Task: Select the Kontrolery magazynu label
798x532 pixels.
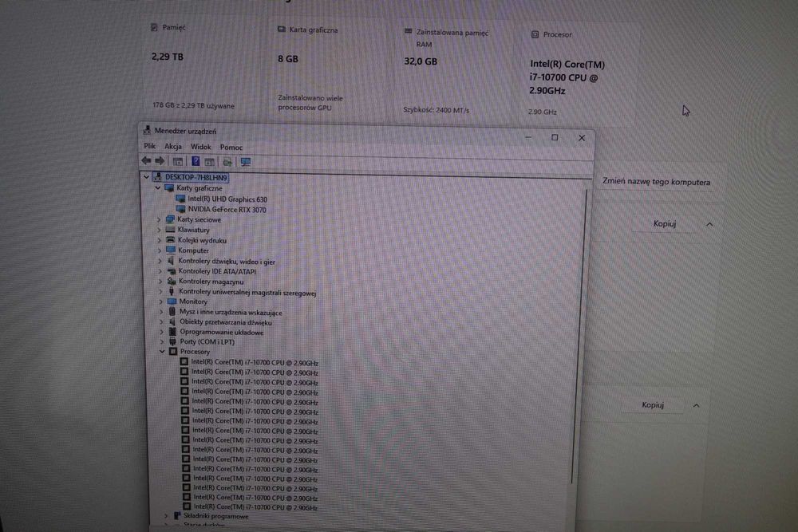Action: pos(211,282)
